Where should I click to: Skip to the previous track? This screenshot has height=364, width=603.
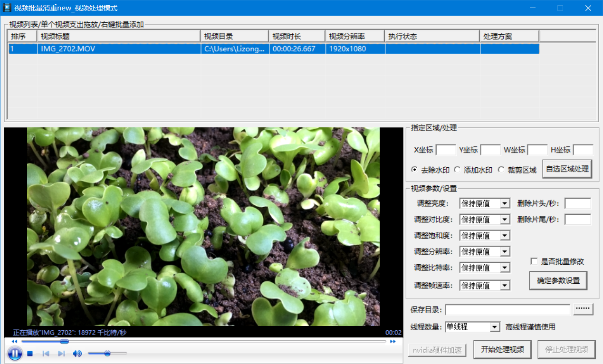point(46,354)
